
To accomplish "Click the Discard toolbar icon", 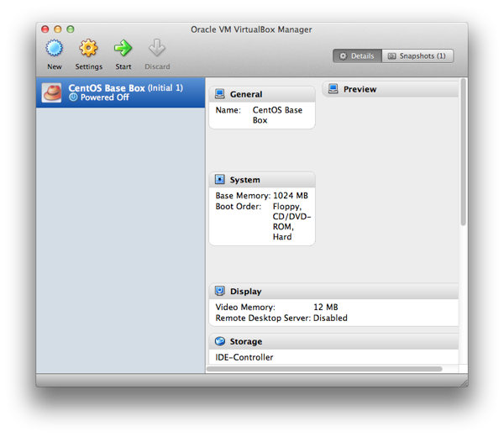I will 157,50.
